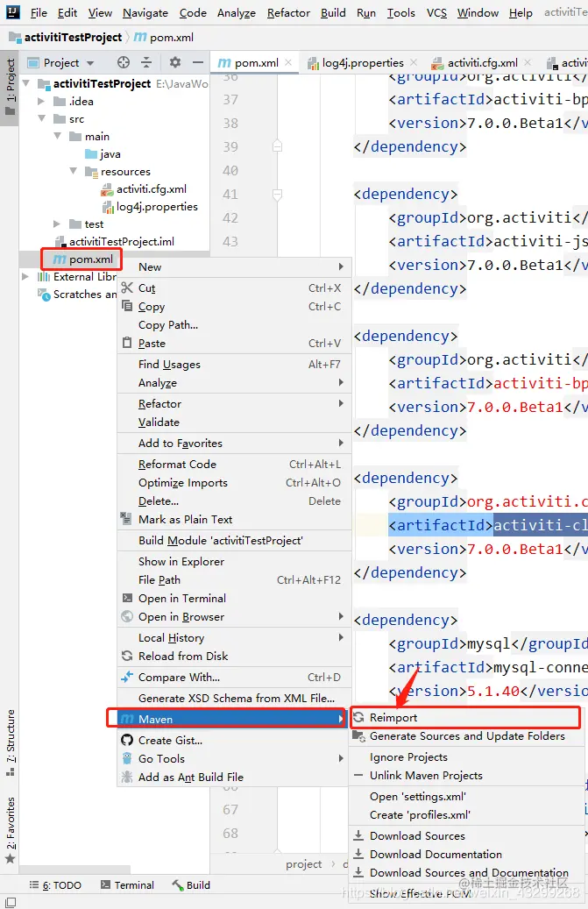Switch to the log4j.properties tab
The width and height of the screenshot is (588, 909).
[x=363, y=62]
